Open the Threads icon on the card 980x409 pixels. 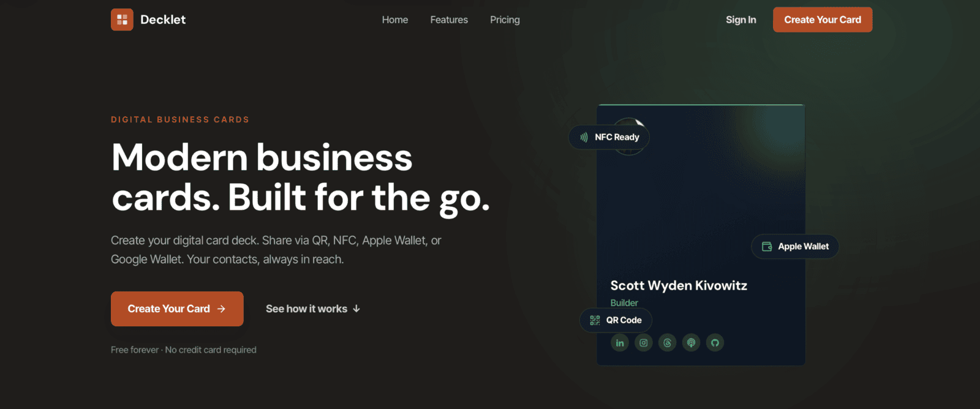[x=668, y=343]
